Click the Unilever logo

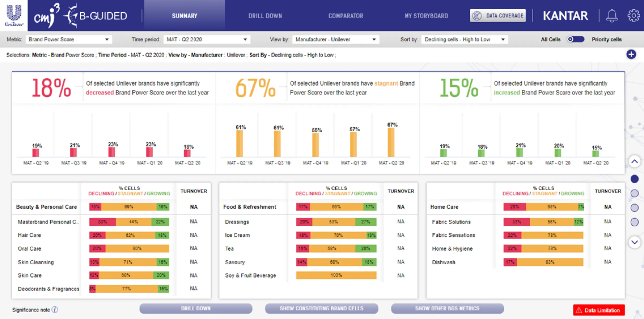(14, 16)
